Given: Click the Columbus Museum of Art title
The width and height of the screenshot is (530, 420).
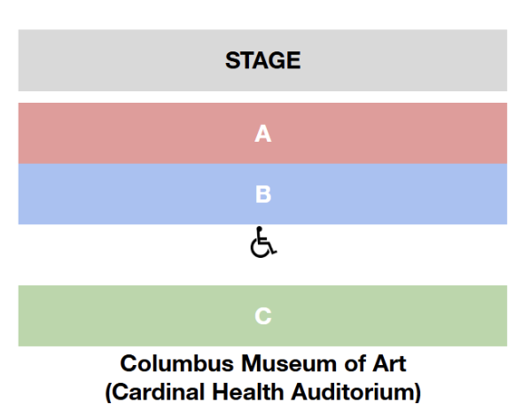Looking at the screenshot, I should (x=263, y=363).
